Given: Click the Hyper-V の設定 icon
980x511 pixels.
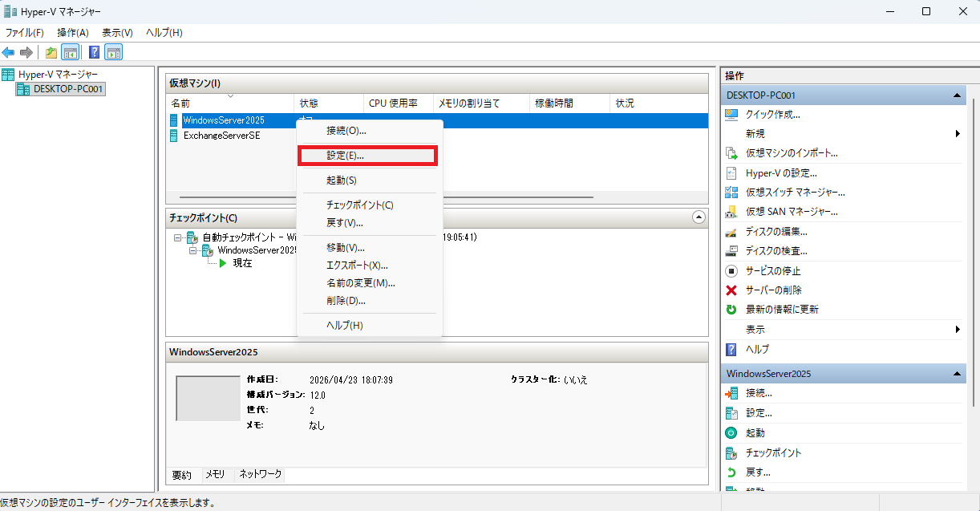Looking at the screenshot, I should (731, 172).
